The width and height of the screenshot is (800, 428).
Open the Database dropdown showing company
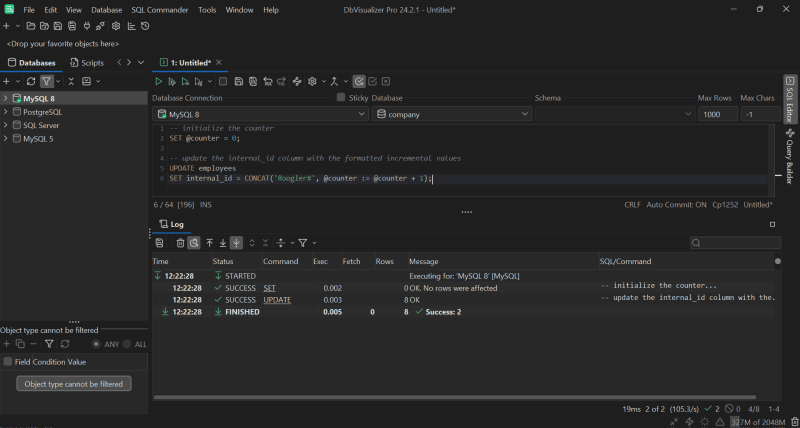pos(452,114)
